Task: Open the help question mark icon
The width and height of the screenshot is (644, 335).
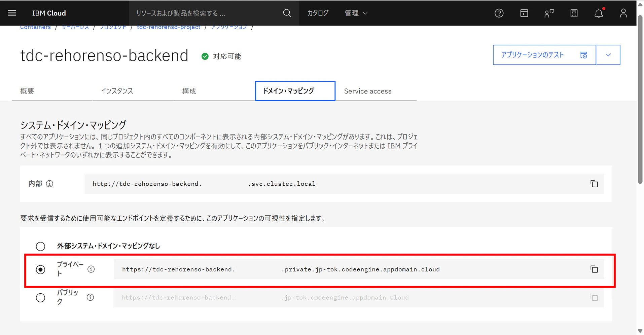Action: click(x=499, y=13)
